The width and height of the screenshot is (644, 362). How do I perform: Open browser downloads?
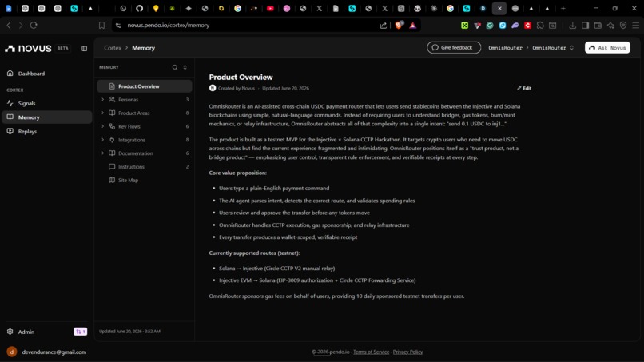point(573,26)
